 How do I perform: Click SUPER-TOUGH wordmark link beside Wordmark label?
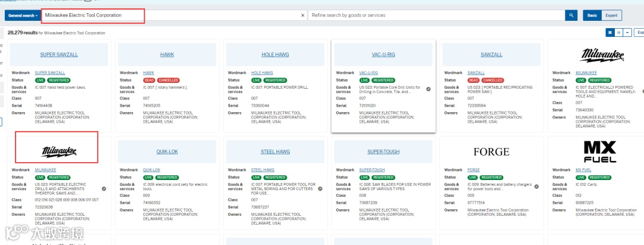click(x=372, y=170)
